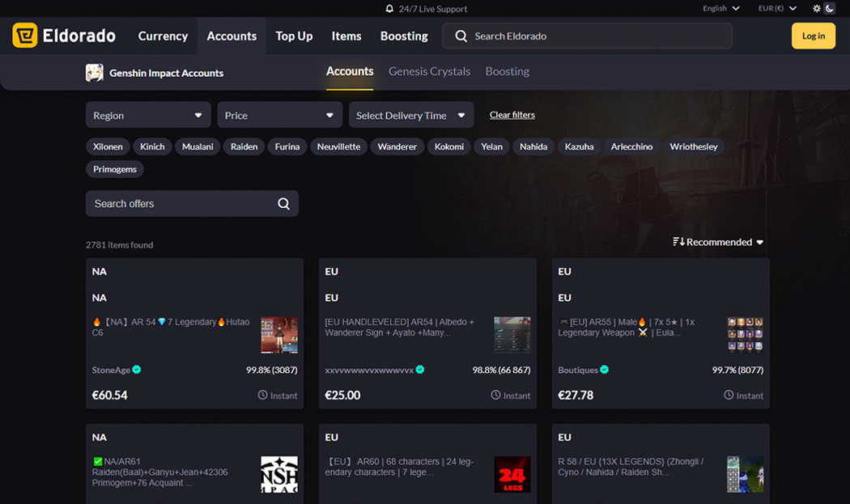This screenshot has width=850, height=504.
Task: Filter by Kinich tag
Action: pyautogui.click(x=152, y=147)
